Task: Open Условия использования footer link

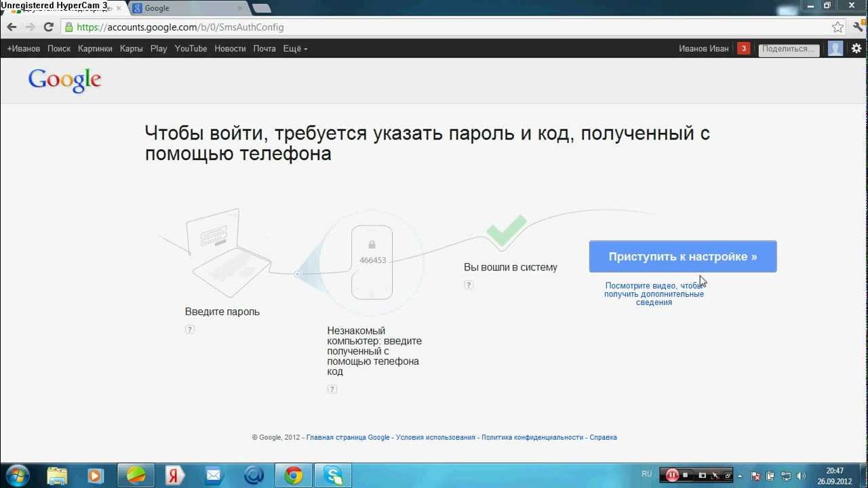Action: pyautogui.click(x=435, y=438)
